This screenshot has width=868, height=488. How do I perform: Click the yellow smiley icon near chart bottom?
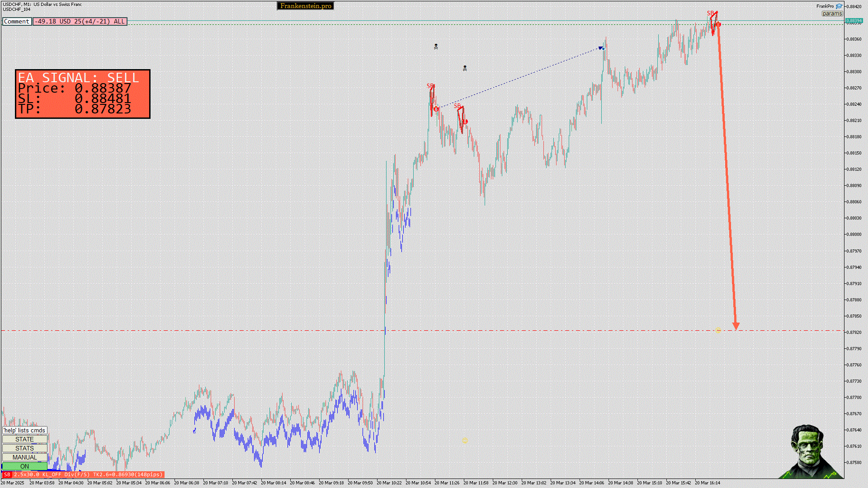[465, 440]
